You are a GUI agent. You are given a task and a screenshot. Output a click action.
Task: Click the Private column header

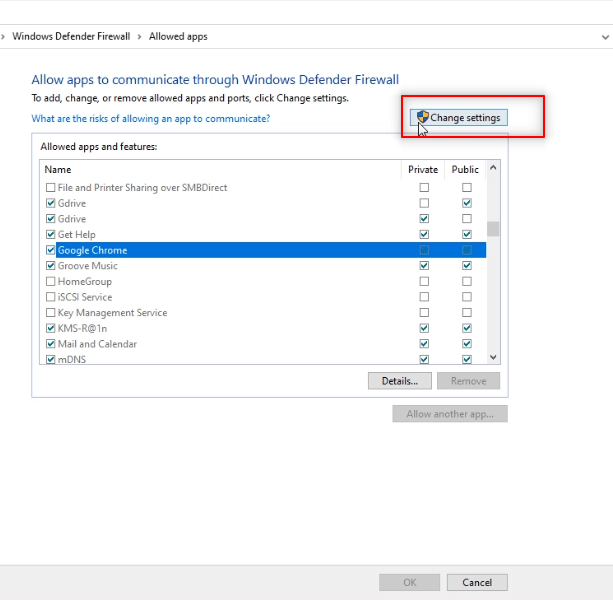tap(423, 170)
